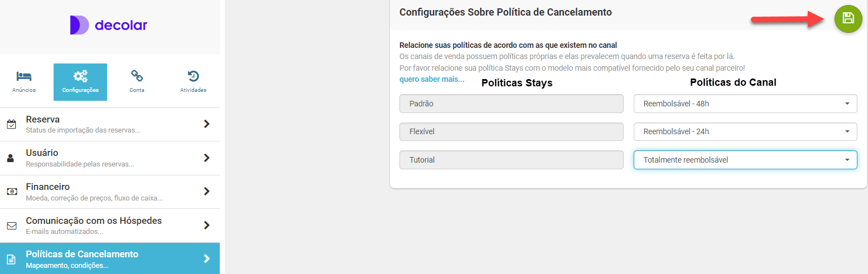Open Anúncios via the bed icon
This screenshot has width=868, height=274.
(24, 76)
